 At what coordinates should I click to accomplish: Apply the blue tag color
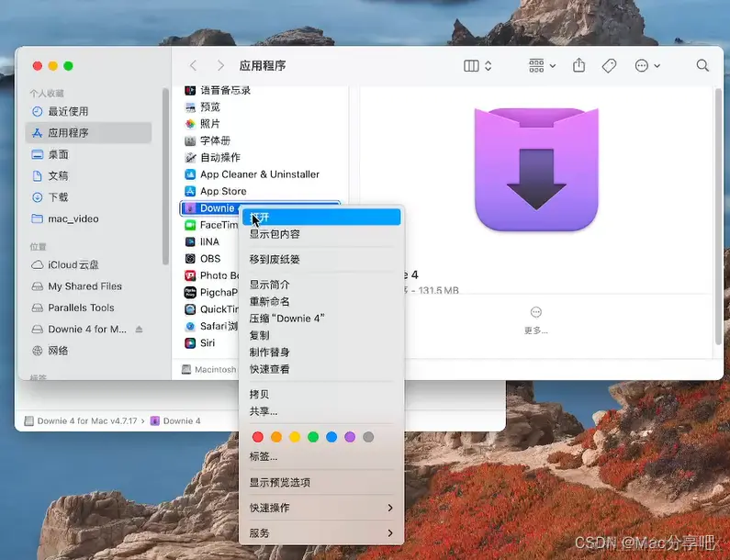331,437
